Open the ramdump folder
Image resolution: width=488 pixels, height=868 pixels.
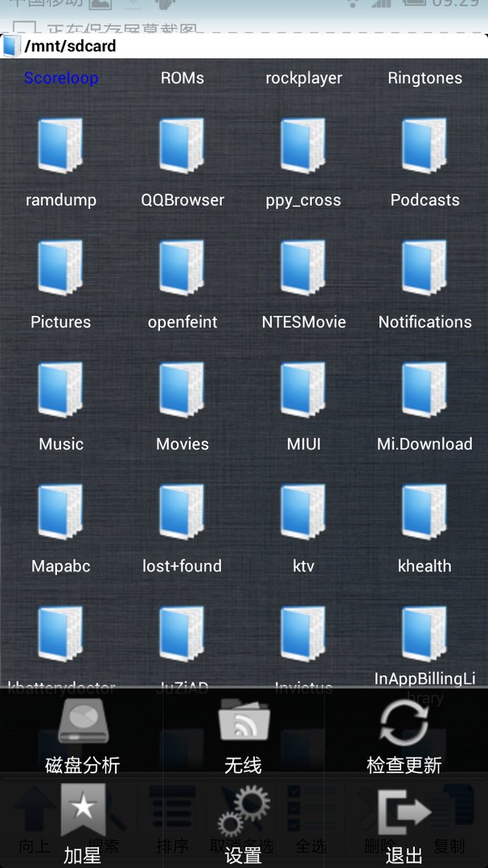(61, 161)
